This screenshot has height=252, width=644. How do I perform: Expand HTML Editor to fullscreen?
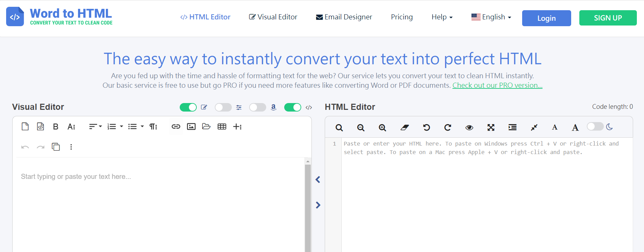tap(491, 128)
